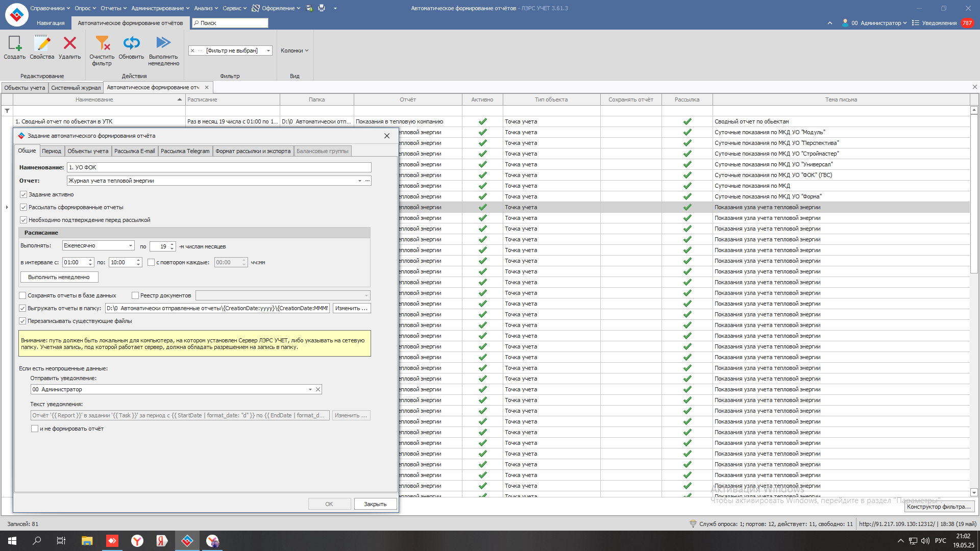Expand the 00 Администратор user dropdown
The width and height of the screenshot is (980, 551).
(x=878, y=23)
